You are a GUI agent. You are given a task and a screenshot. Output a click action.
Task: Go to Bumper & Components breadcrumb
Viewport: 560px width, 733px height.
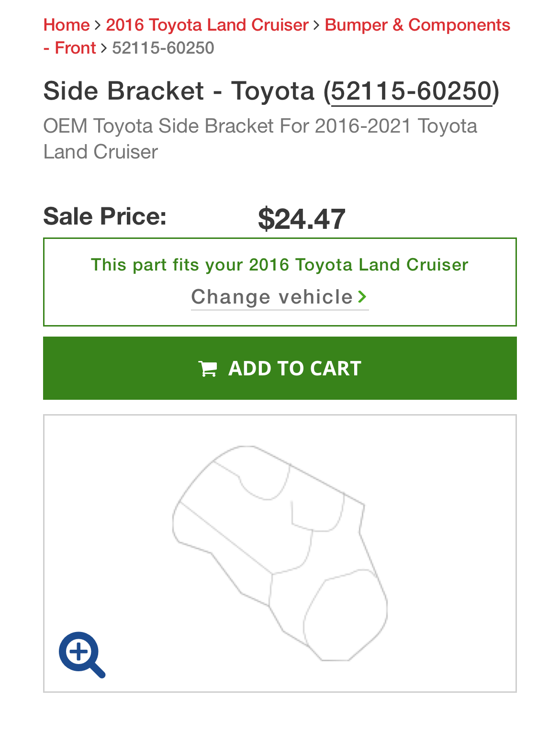click(x=417, y=25)
